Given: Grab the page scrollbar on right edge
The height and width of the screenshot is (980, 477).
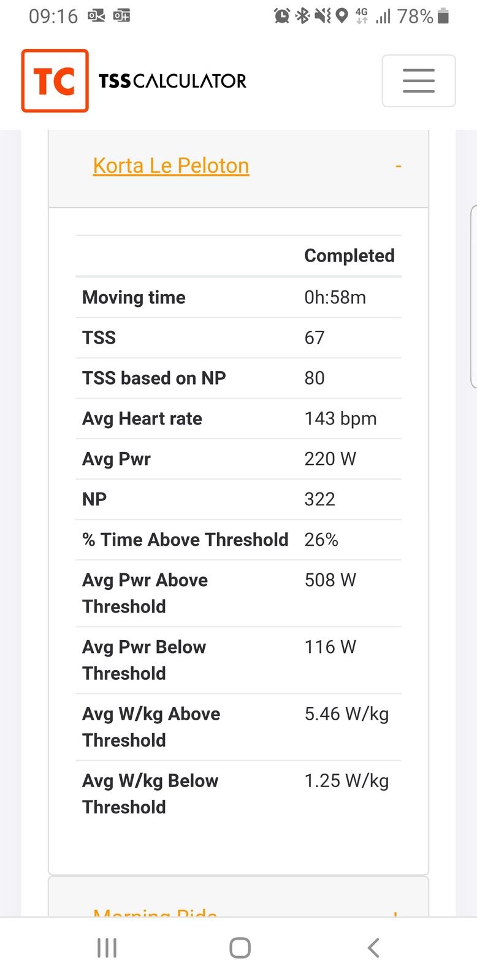Looking at the screenshot, I should pos(473,296).
